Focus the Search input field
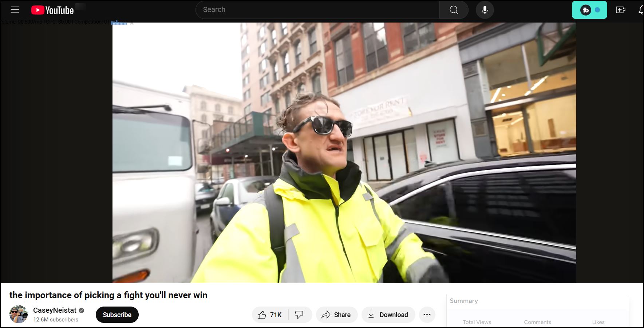 (317, 10)
